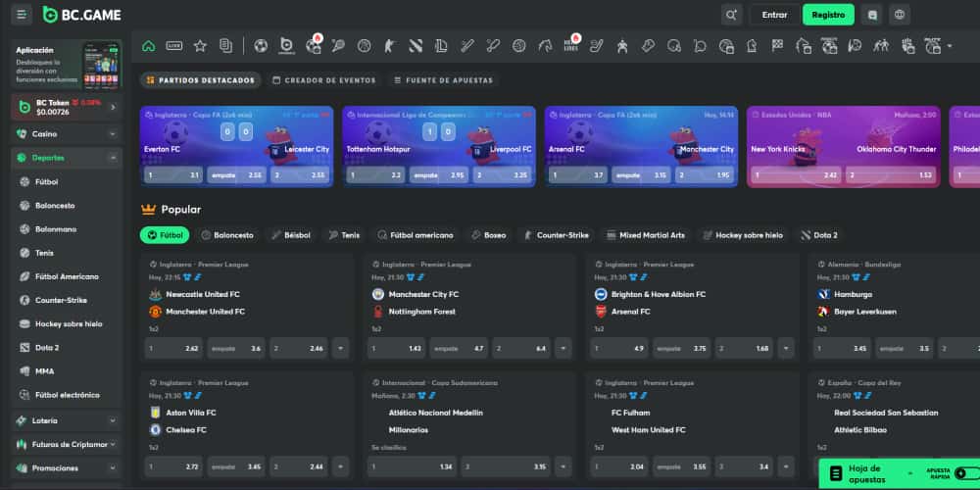The image size is (980, 490).
Task: Collapse the Deportes sidebar section
Action: (114, 157)
